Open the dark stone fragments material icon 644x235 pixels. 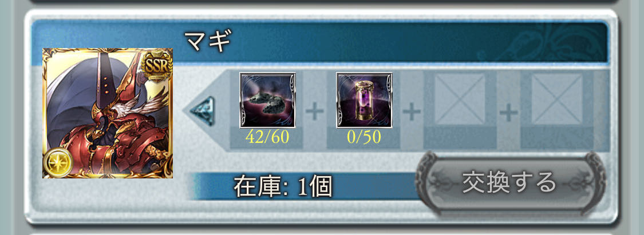point(267,101)
